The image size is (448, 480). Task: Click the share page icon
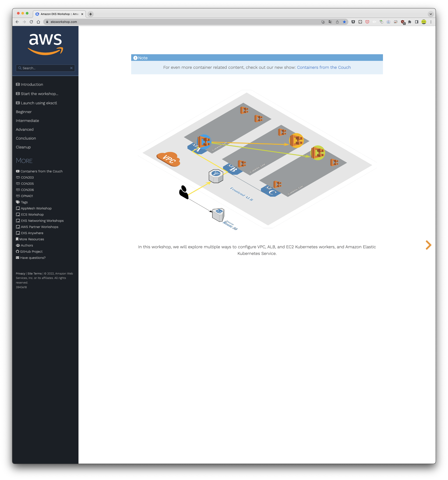(337, 22)
